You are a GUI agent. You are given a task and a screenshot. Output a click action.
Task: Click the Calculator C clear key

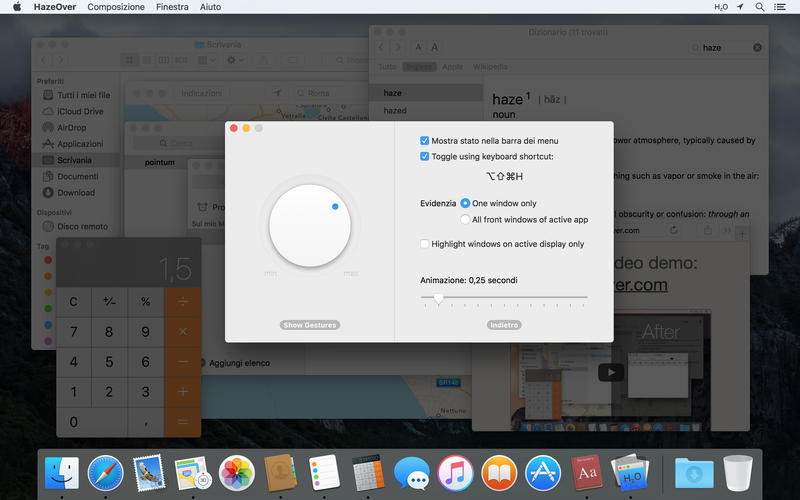pos(73,302)
